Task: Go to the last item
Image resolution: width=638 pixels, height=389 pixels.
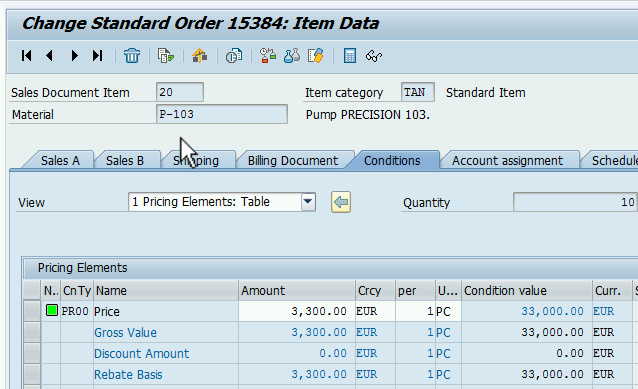Action: pyautogui.click(x=98, y=56)
